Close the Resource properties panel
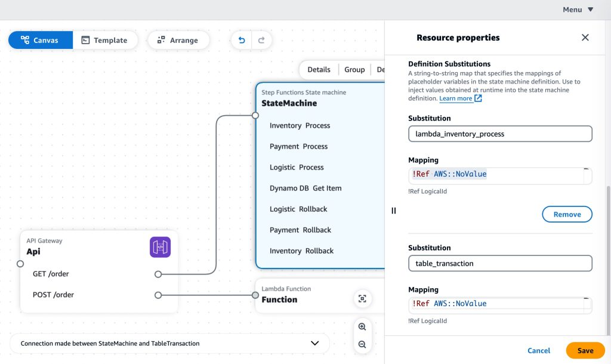Image resolution: width=611 pixels, height=364 pixels. (x=585, y=37)
